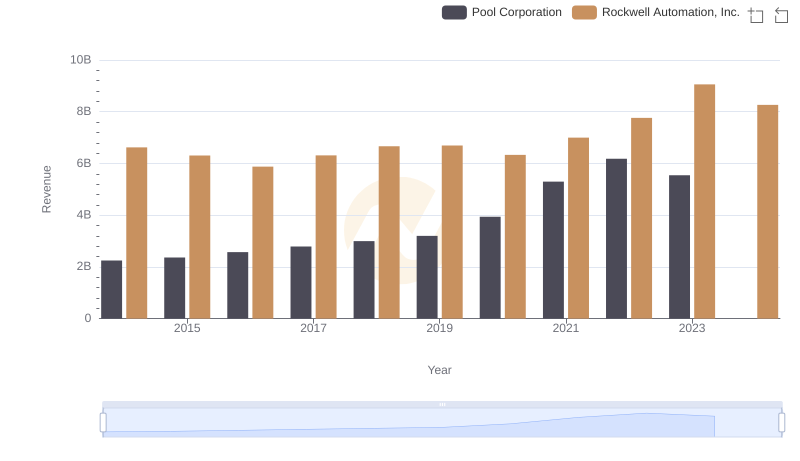
Task: Click the zoom area select icon
Action: pos(756,15)
